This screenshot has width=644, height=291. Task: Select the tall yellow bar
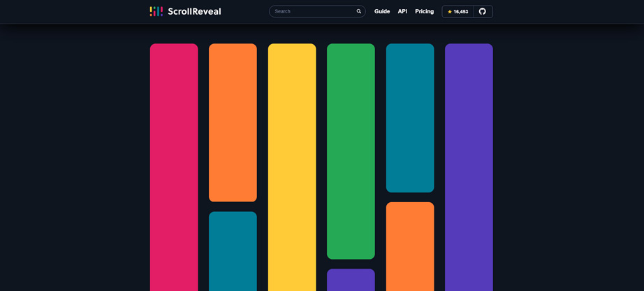[292, 167]
